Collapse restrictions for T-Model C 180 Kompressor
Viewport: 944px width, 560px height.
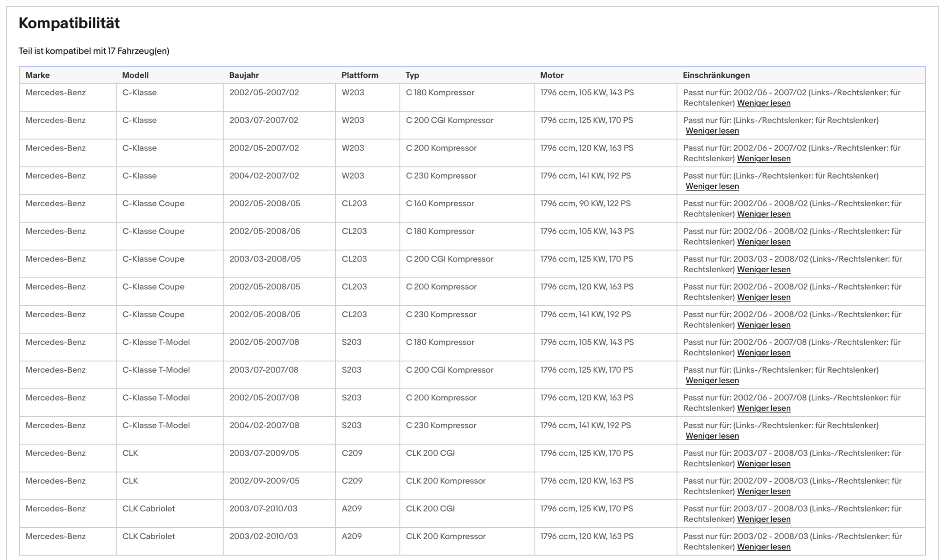click(764, 353)
